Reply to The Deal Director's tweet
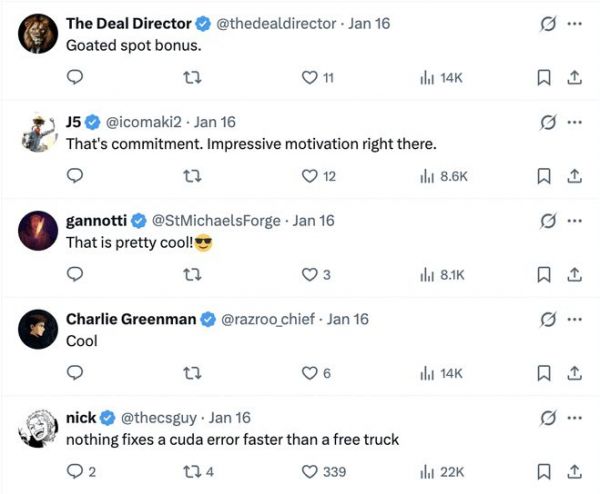Viewport: 600px width, 494px height. [x=74, y=78]
